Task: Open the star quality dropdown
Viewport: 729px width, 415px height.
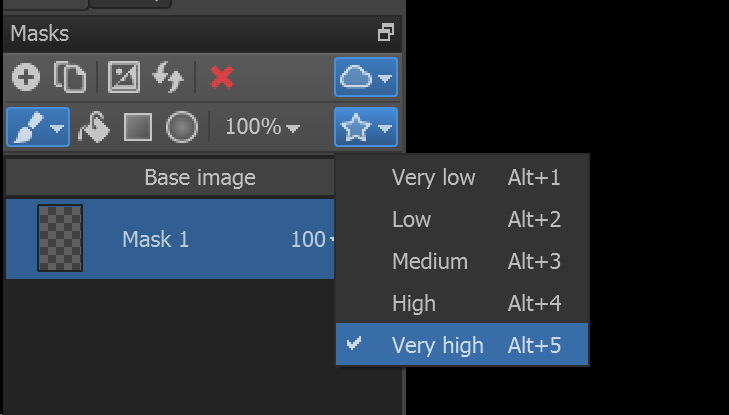Action: pyautogui.click(x=366, y=127)
